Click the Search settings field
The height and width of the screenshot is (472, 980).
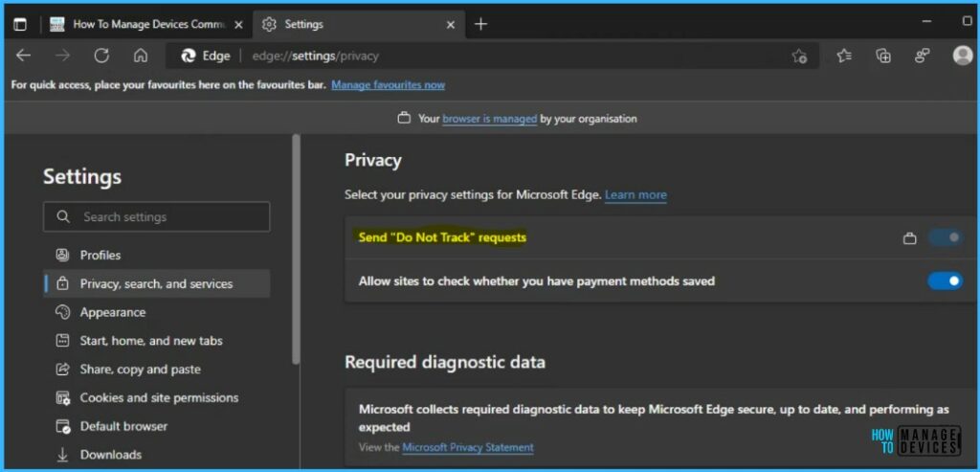point(156,217)
